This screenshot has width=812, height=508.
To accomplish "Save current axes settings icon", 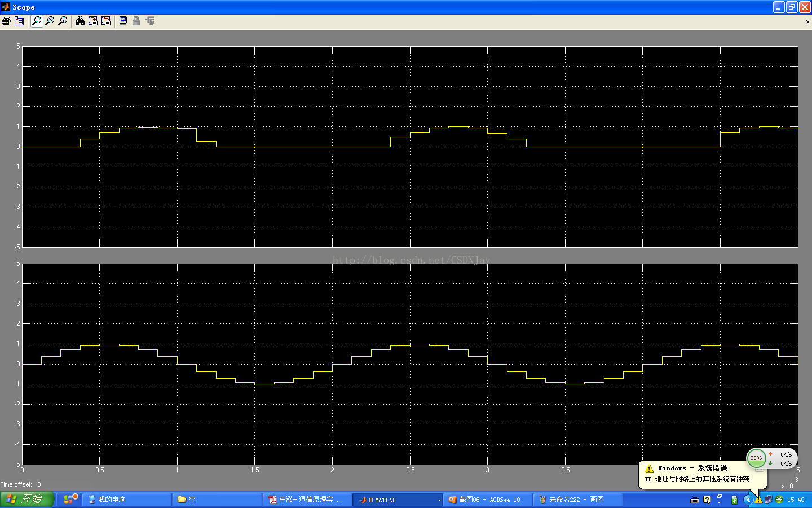I will [93, 21].
